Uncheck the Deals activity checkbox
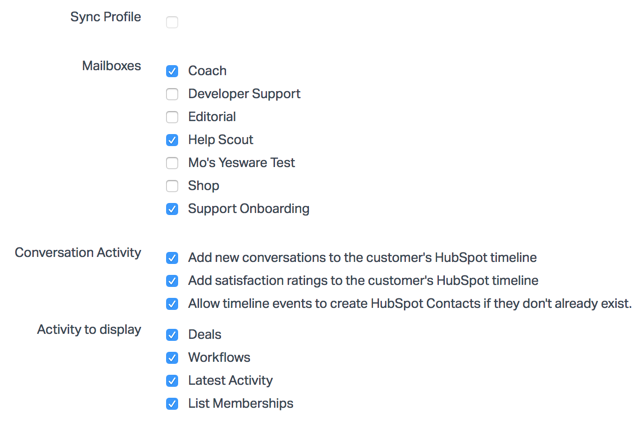Viewport: 644px width, 421px height. 172,335
